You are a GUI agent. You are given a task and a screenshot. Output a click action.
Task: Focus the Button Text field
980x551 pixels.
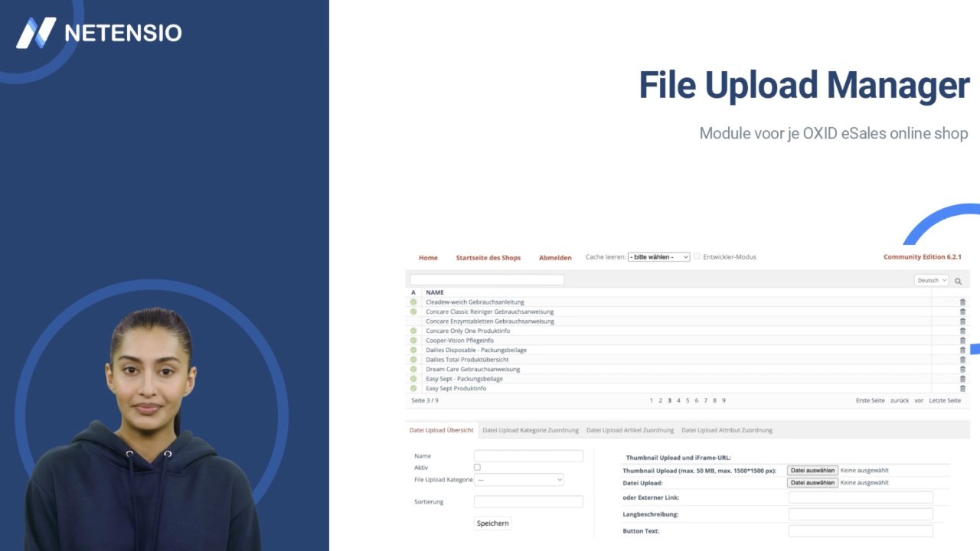coord(861,531)
